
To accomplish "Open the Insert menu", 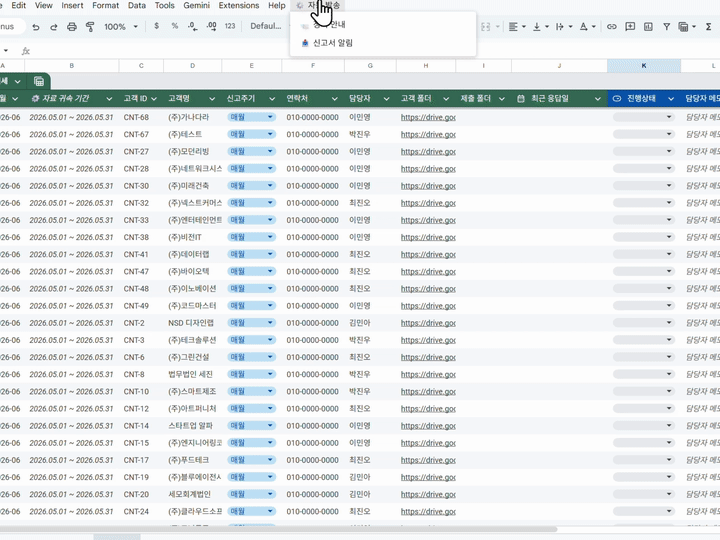I will pyautogui.click(x=72, y=6).
